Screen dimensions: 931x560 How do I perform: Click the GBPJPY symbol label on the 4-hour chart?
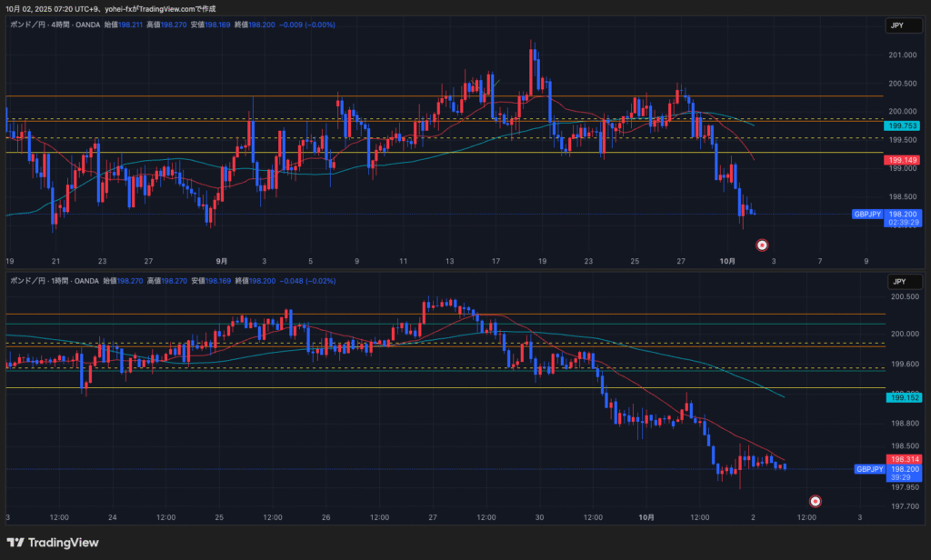point(866,215)
